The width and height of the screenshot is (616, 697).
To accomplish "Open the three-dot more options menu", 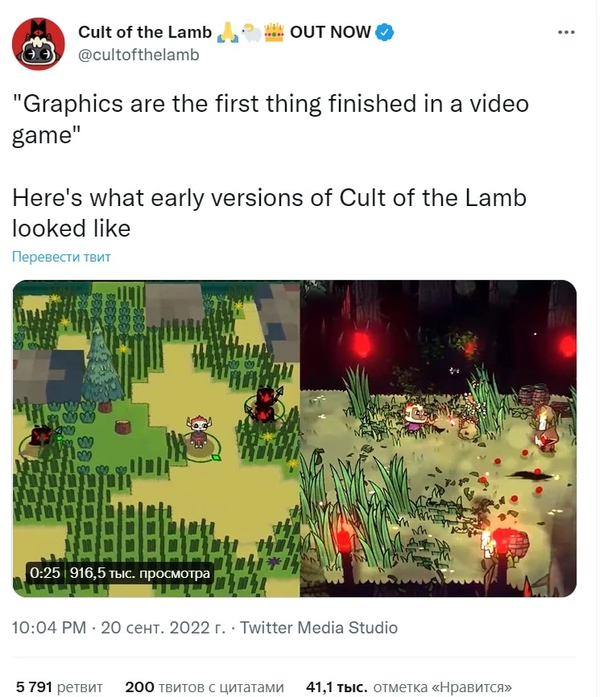I will coord(566,32).
